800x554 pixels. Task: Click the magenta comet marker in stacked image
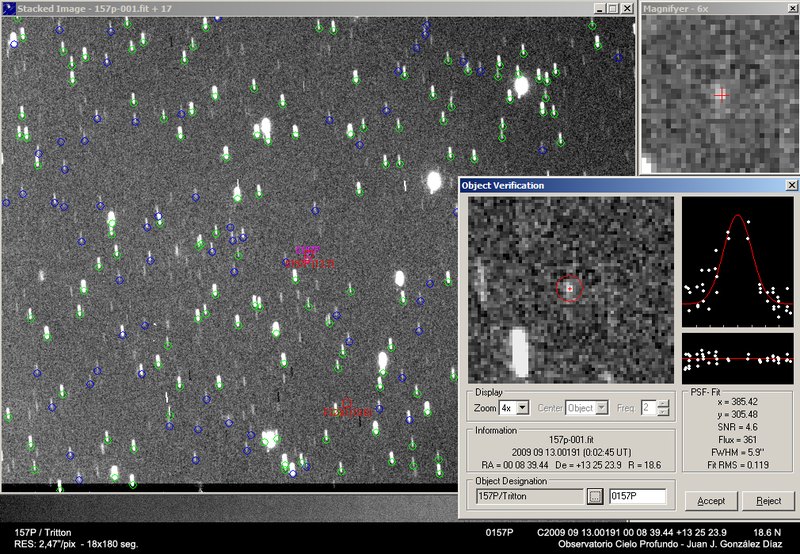click(x=308, y=251)
